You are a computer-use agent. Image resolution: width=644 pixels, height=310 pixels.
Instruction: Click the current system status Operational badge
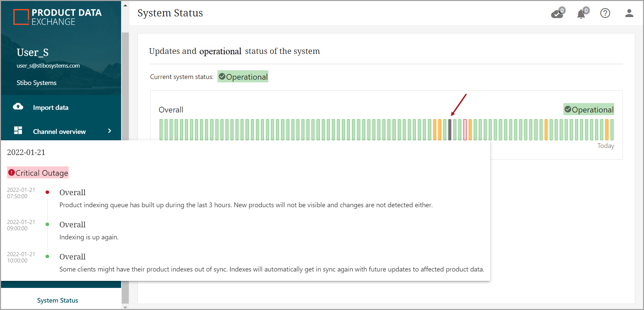pos(243,77)
